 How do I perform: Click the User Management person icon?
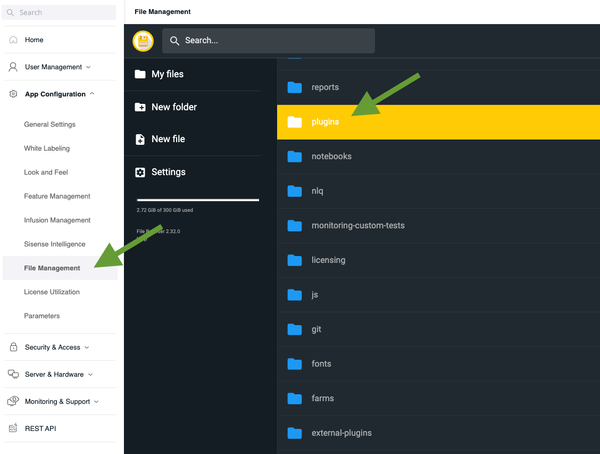point(13,67)
